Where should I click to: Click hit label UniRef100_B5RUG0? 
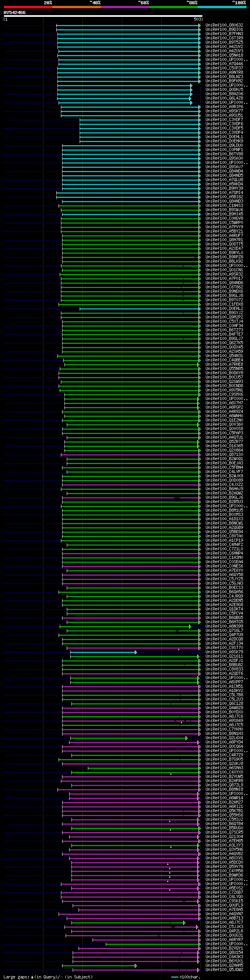click(x=224, y=828)
